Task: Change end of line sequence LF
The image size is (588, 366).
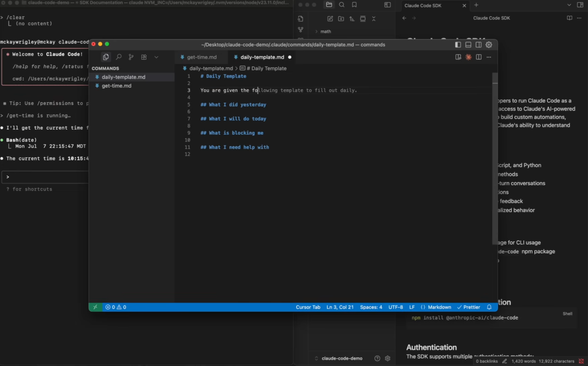Action: pos(412,307)
